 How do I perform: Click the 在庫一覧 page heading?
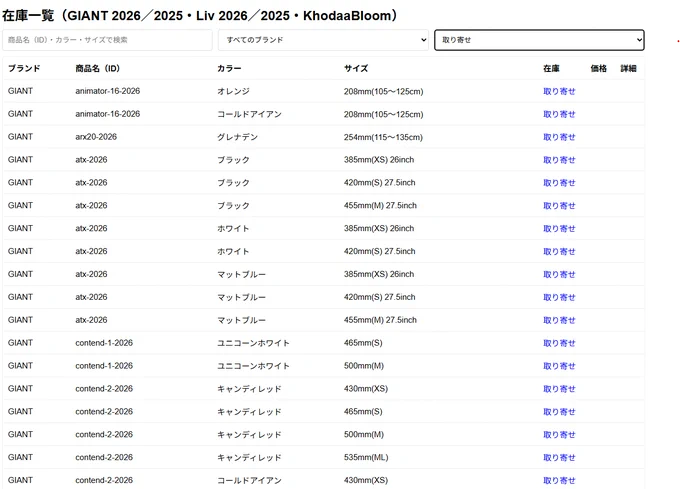tap(199, 16)
